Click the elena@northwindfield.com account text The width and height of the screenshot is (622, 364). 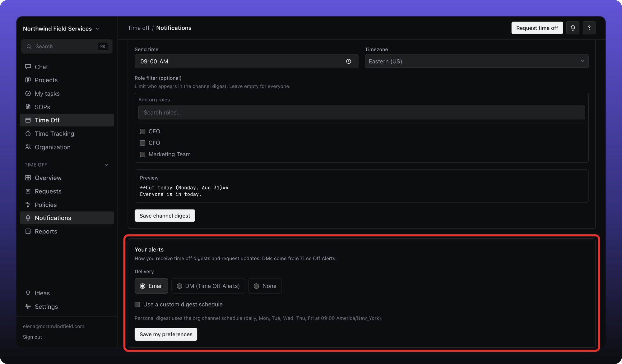(x=53, y=326)
